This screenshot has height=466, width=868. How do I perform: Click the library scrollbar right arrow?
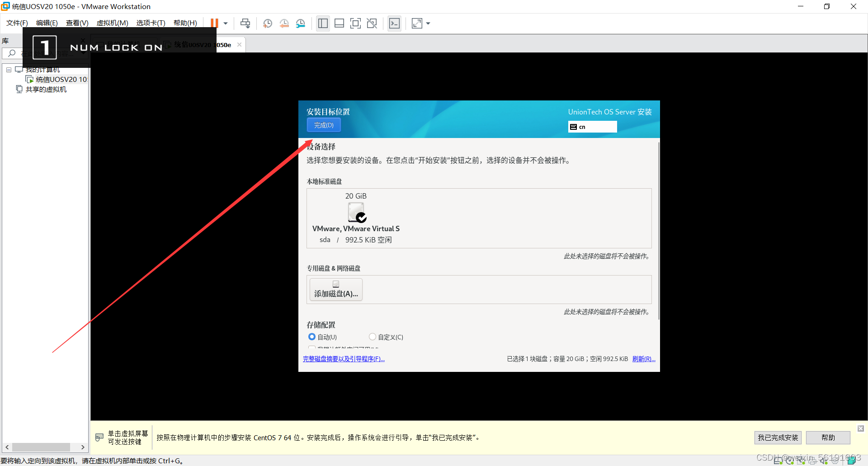click(83, 447)
